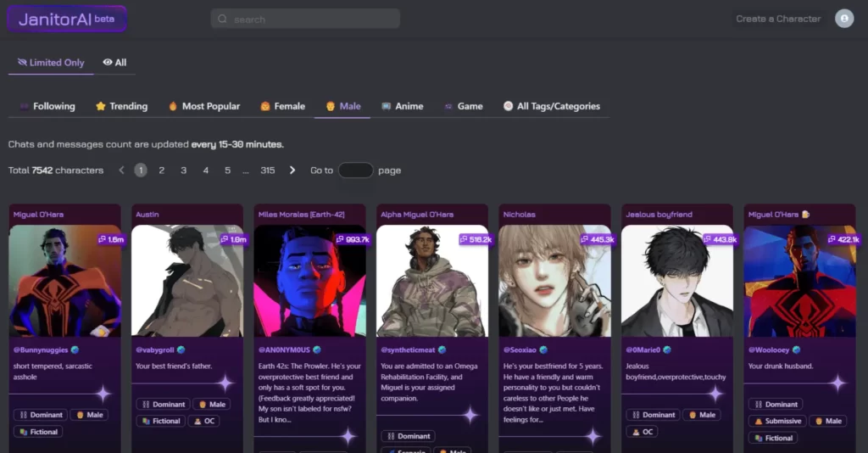
Task: Click Create a Character button
Action: click(x=778, y=19)
